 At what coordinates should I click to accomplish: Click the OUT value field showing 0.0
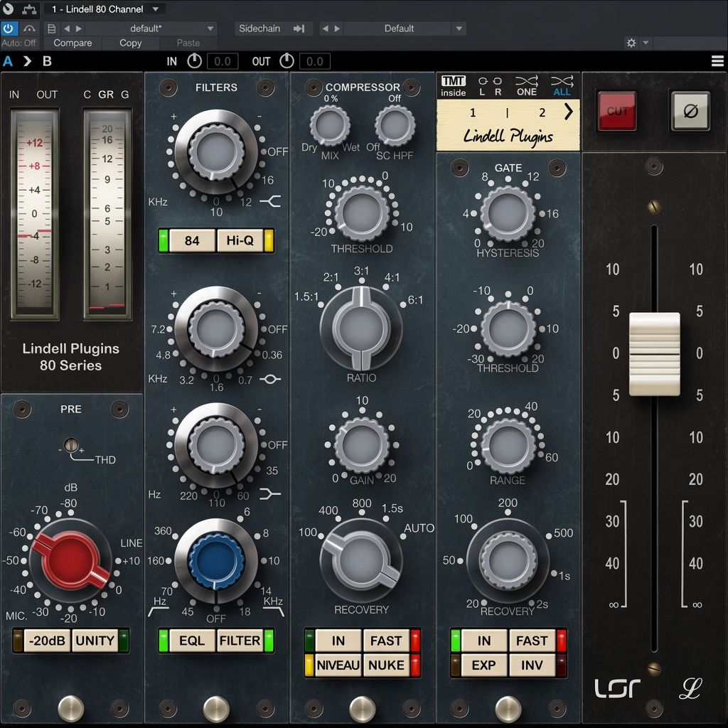(314, 61)
